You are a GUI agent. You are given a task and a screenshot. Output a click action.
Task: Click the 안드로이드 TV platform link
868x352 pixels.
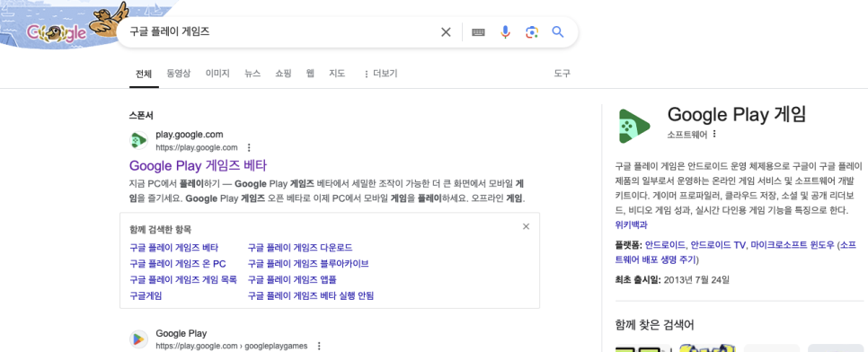click(x=719, y=245)
